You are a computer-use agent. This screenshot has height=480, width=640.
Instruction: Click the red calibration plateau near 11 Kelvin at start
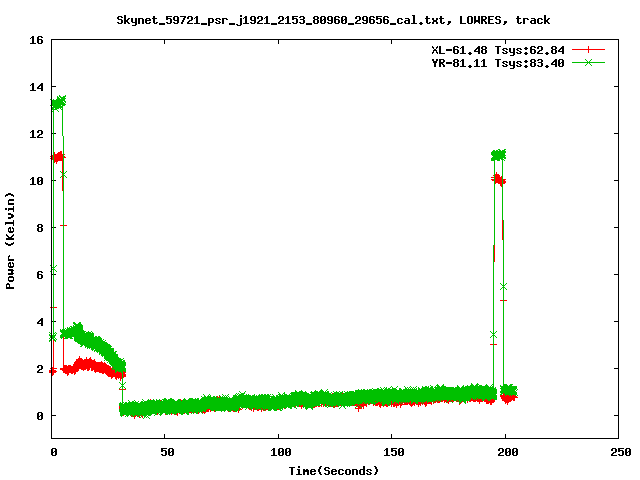tap(58, 157)
